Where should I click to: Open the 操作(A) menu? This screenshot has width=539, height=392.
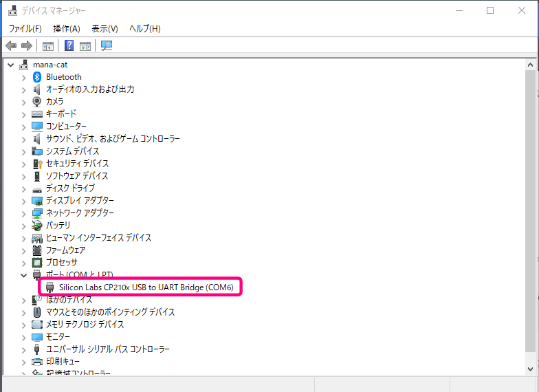67,29
